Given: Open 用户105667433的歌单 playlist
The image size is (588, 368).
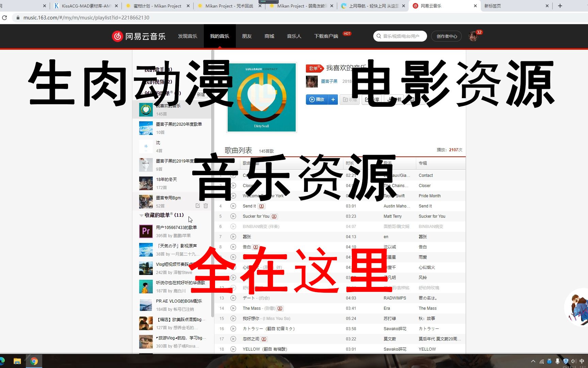Looking at the screenshot, I should 172,231.
